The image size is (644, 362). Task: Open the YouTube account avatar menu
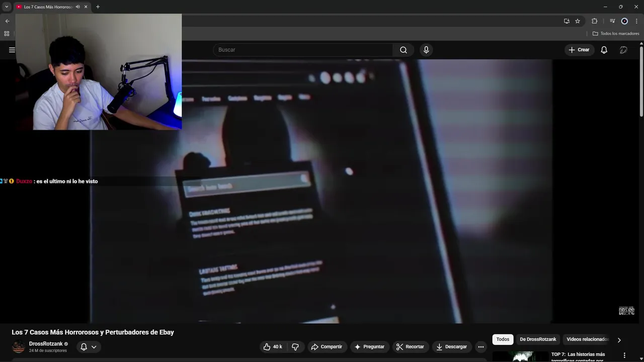[x=623, y=50]
